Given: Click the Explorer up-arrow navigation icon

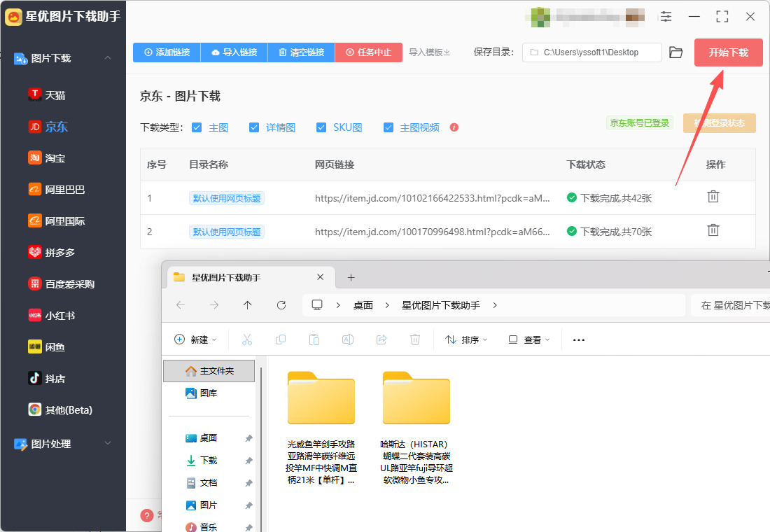Looking at the screenshot, I should coord(248,305).
